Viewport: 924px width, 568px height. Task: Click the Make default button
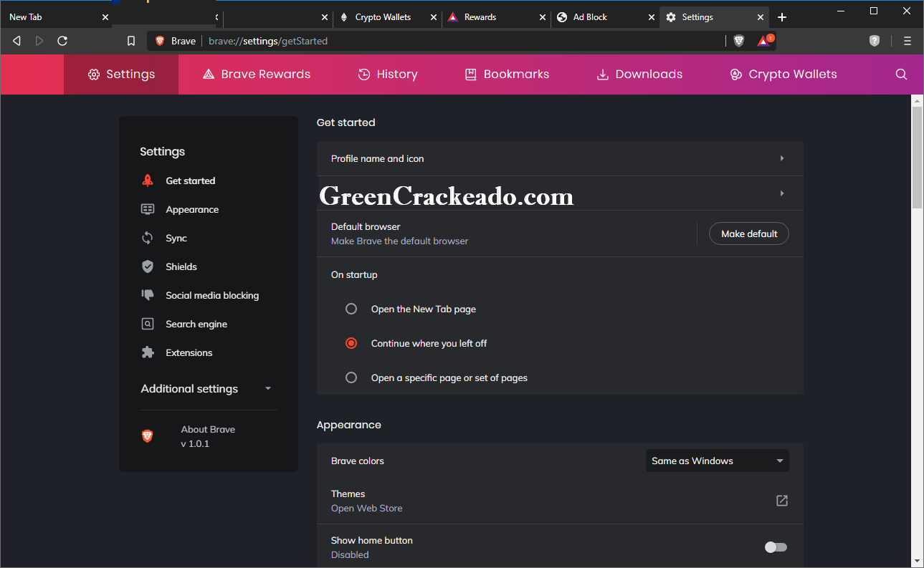click(x=749, y=234)
